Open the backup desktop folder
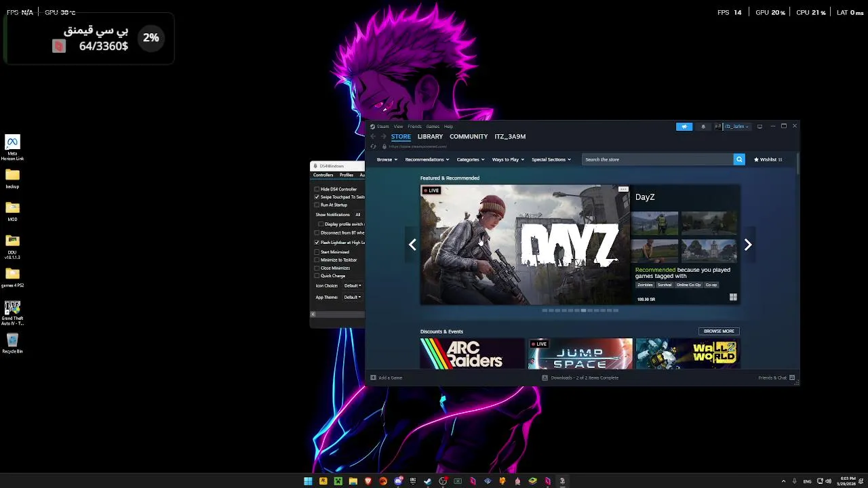The width and height of the screenshot is (868, 488). [x=12, y=179]
